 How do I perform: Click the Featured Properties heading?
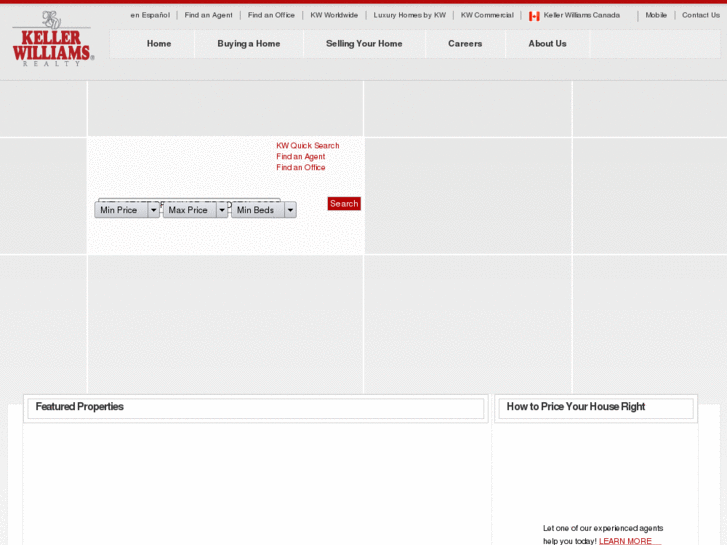point(80,407)
